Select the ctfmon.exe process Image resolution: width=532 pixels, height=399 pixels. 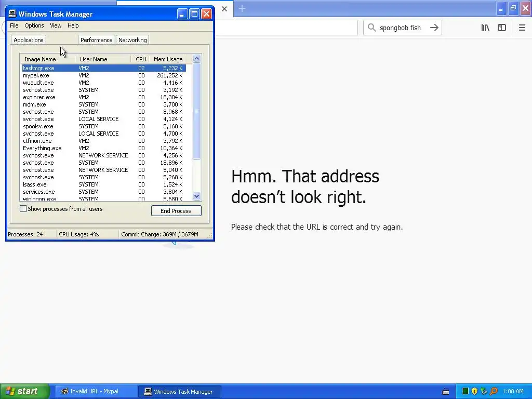point(104,141)
